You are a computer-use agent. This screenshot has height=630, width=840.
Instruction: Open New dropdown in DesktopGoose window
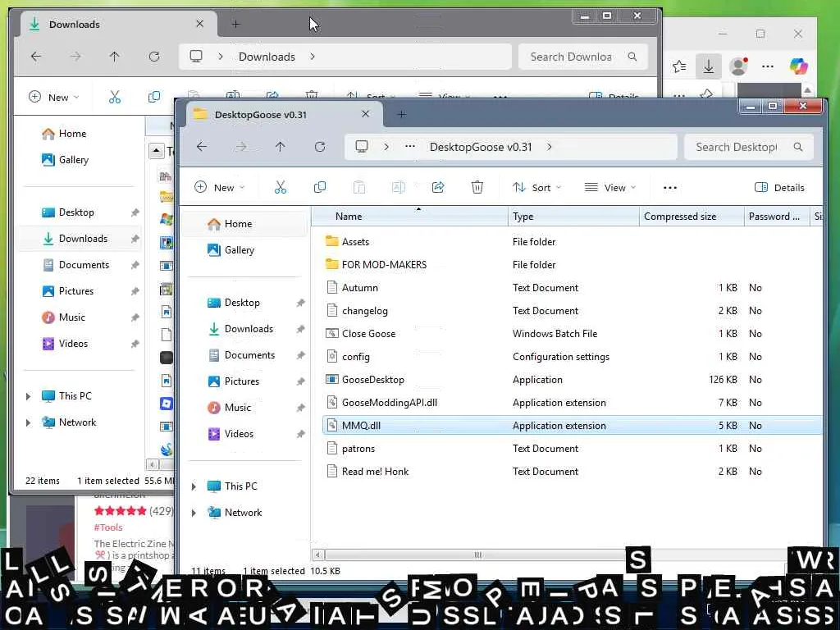click(219, 187)
